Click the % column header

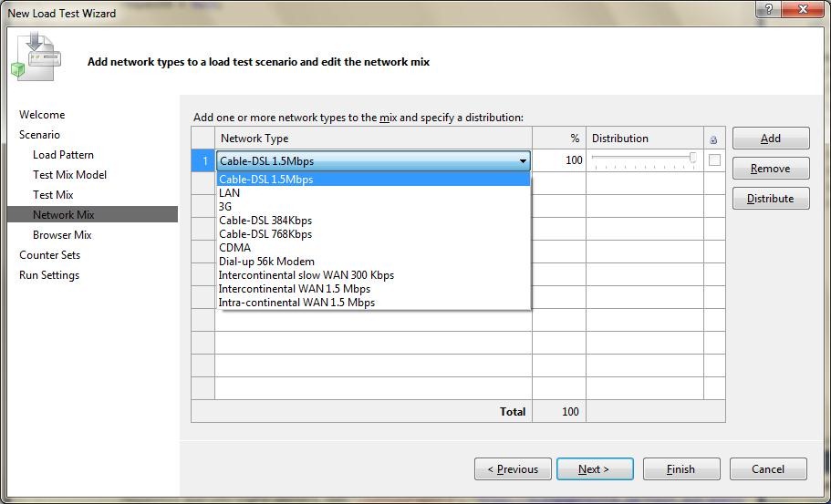(x=559, y=139)
